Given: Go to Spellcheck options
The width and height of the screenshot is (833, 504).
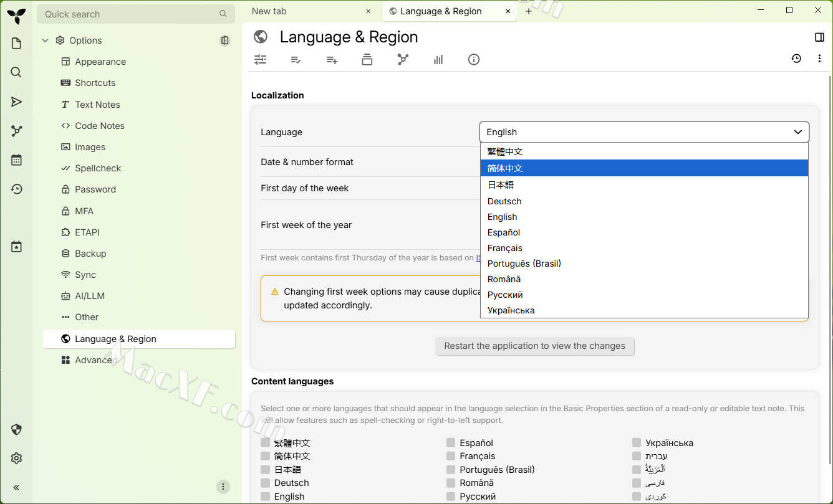Looking at the screenshot, I should point(140,168).
